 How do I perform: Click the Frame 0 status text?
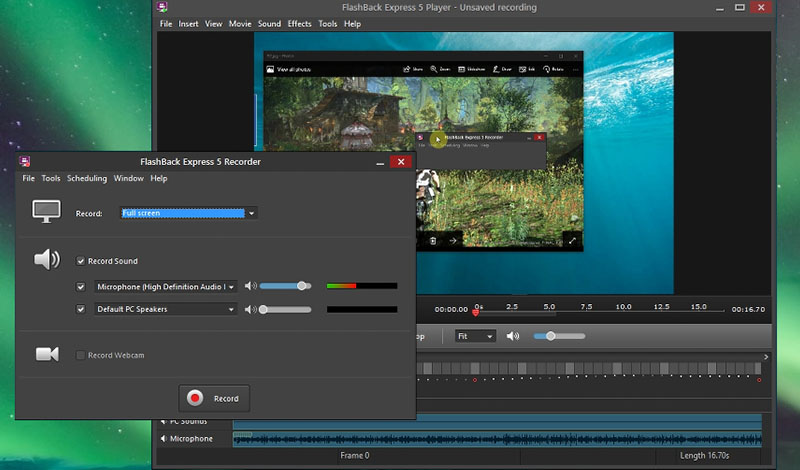click(355, 455)
